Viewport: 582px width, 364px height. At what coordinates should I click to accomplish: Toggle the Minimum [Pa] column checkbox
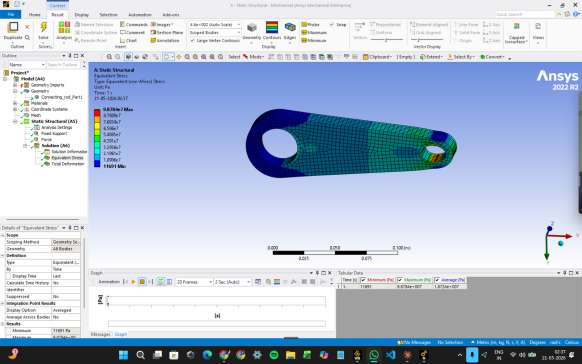[363, 280]
